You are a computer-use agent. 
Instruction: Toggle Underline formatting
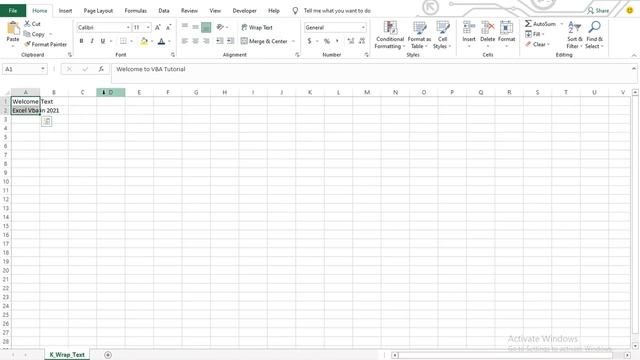tap(103, 41)
